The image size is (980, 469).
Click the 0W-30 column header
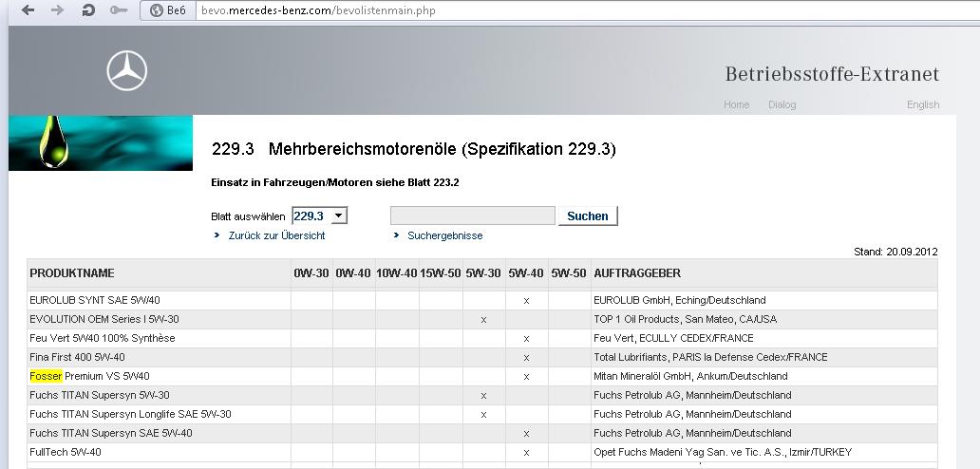coord(311,272)
